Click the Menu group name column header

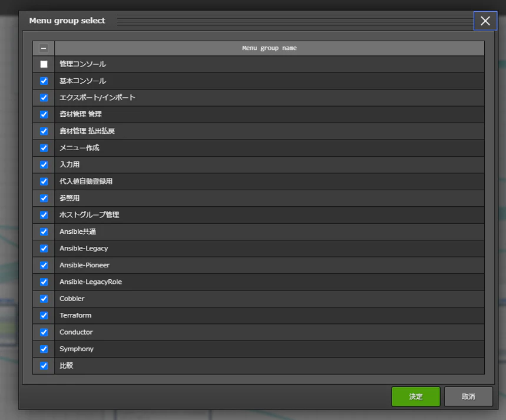[269, 48]
